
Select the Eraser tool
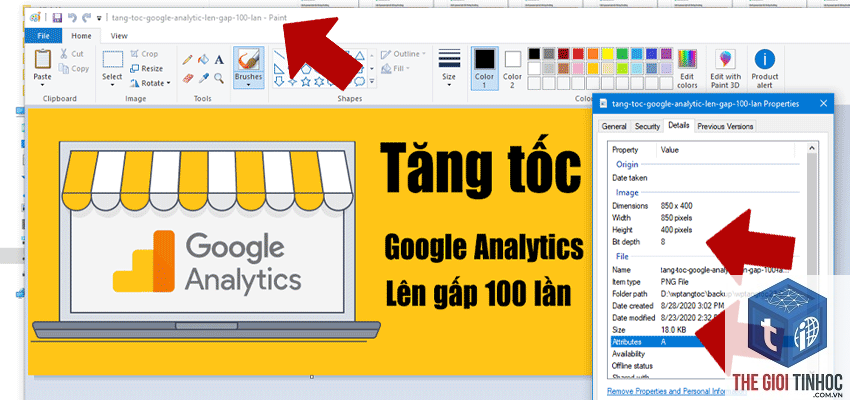pyautogui.click(x=188, y=79)
